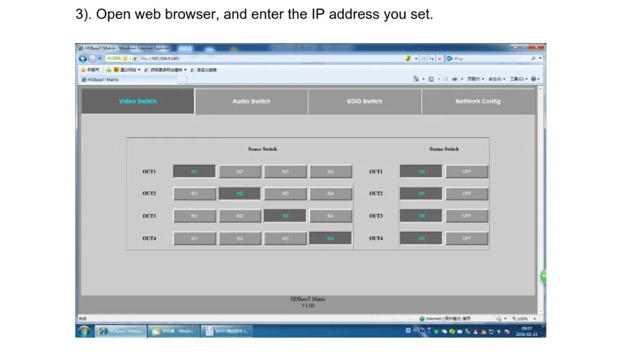Click the blank new tab button
Screen dimensions: 644x357
click(182, 80)
